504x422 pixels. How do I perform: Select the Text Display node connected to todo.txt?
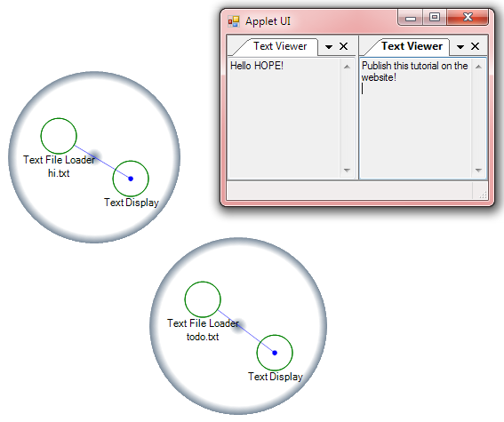click(x=275, y=353)
